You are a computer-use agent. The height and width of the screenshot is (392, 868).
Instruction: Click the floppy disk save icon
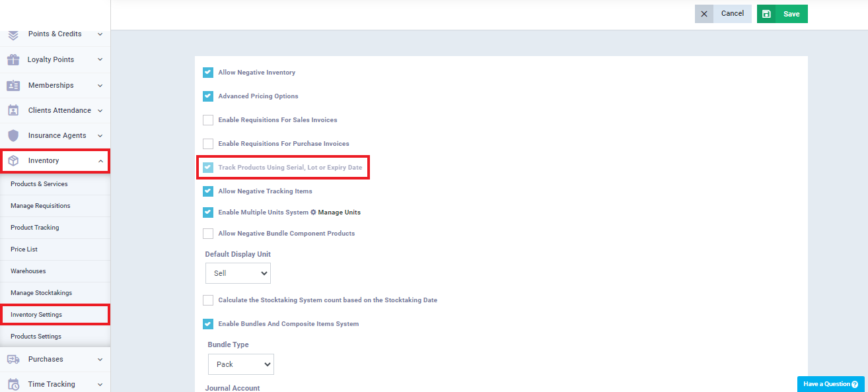766,14
